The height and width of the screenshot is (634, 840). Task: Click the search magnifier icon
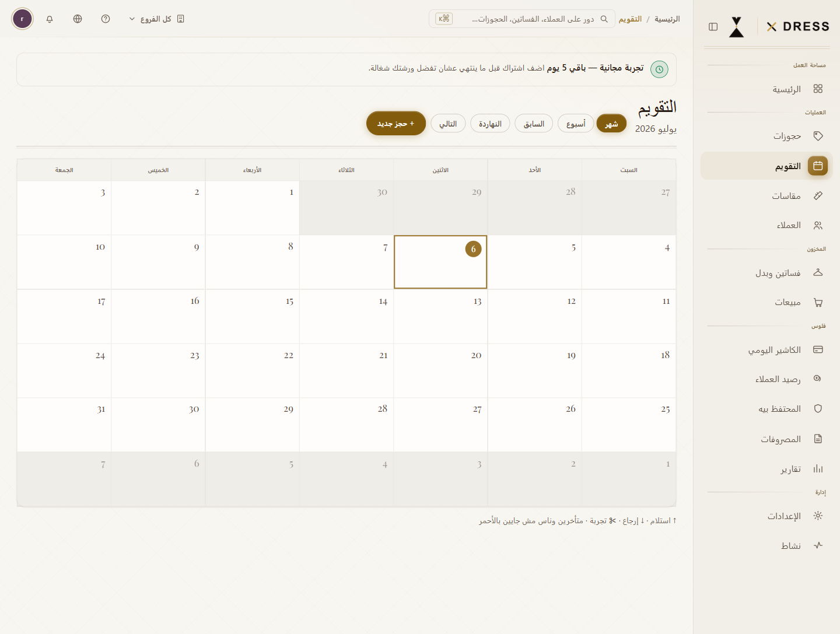coord(604,19)
